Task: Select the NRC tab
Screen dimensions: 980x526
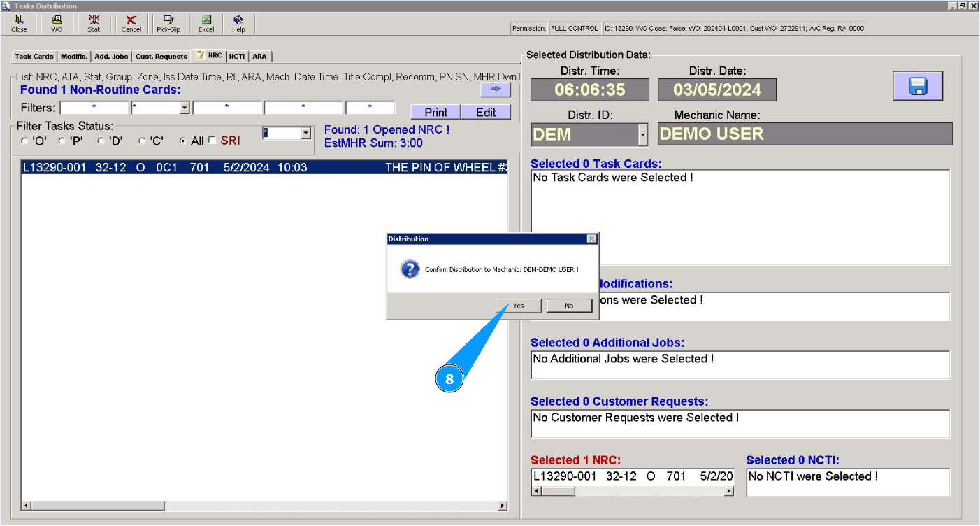Action: point(209,55)
